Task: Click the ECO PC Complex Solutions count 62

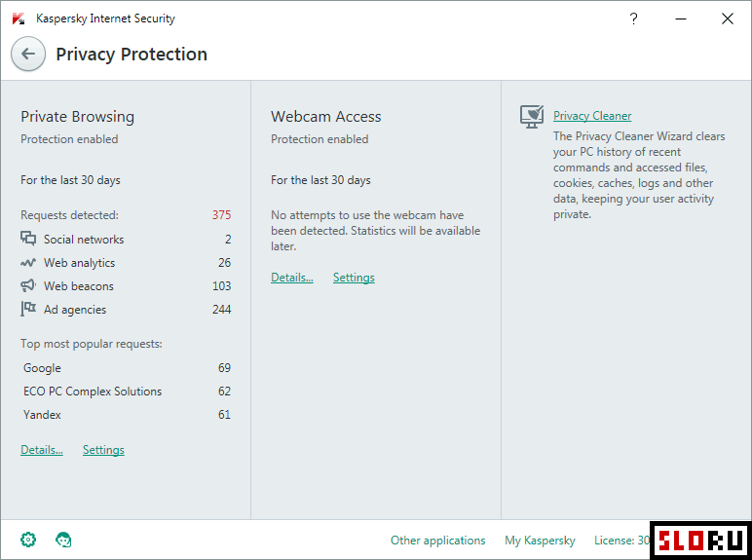Action: pos(224,392)
